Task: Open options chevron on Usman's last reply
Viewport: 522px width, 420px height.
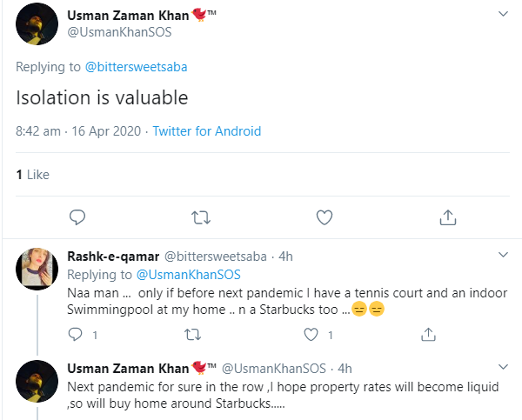Action: click(503, 369)
